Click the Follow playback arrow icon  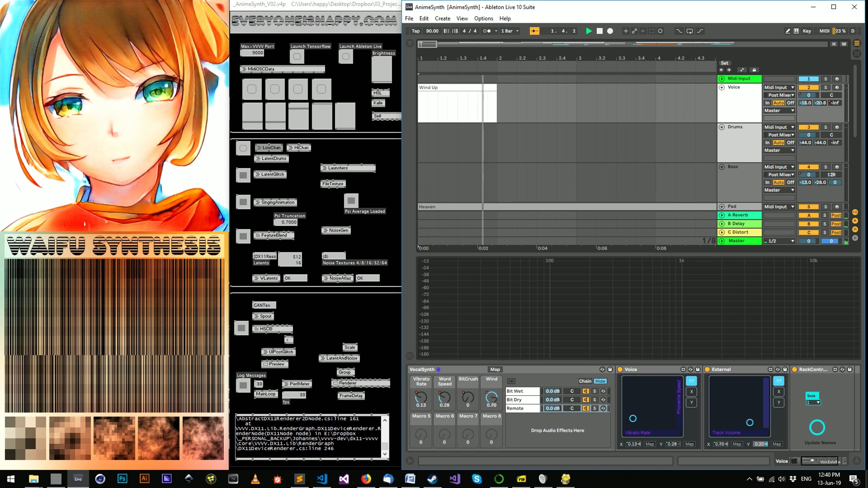coord(534,31)
